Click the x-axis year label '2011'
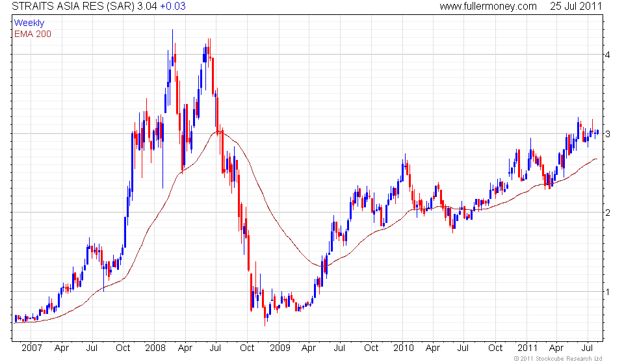The width and height of the screenshot is (637, 364). coord(527,348)
